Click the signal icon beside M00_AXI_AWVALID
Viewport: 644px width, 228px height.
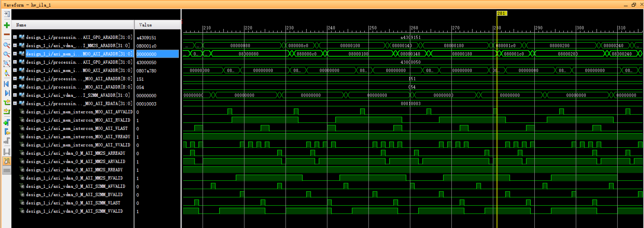[22, 112]
